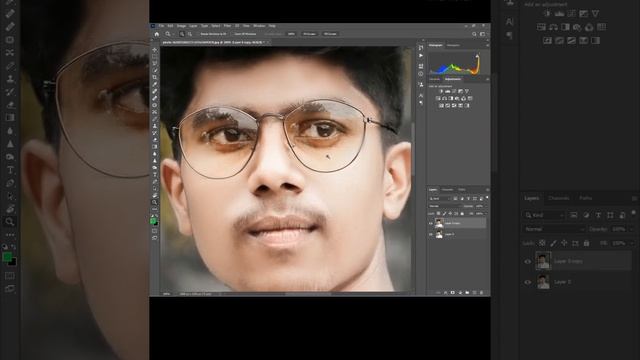The height and width of the screenshot is (360, 640).
Task: Select the Horizontal Type tool
Action: point(155,174)
